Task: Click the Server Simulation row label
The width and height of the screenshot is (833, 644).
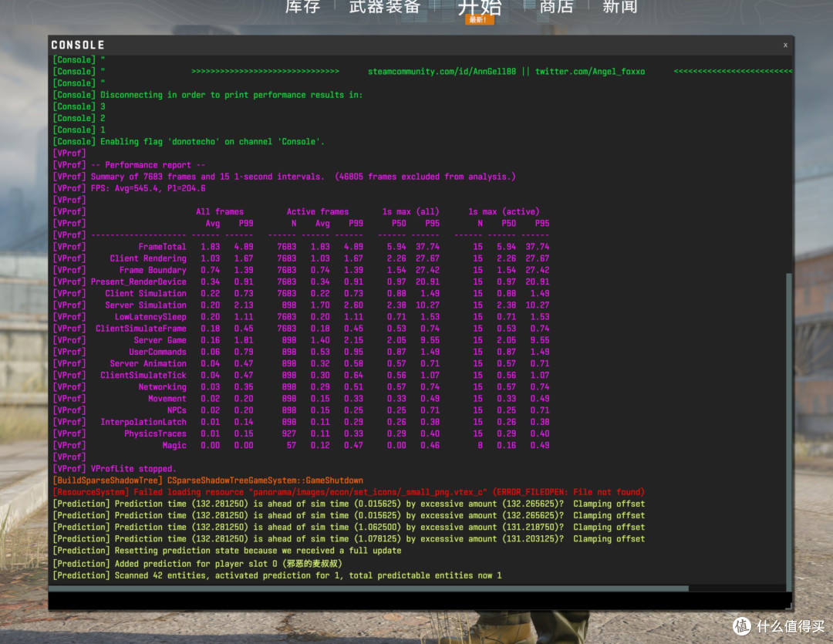Action: (146, 305)
